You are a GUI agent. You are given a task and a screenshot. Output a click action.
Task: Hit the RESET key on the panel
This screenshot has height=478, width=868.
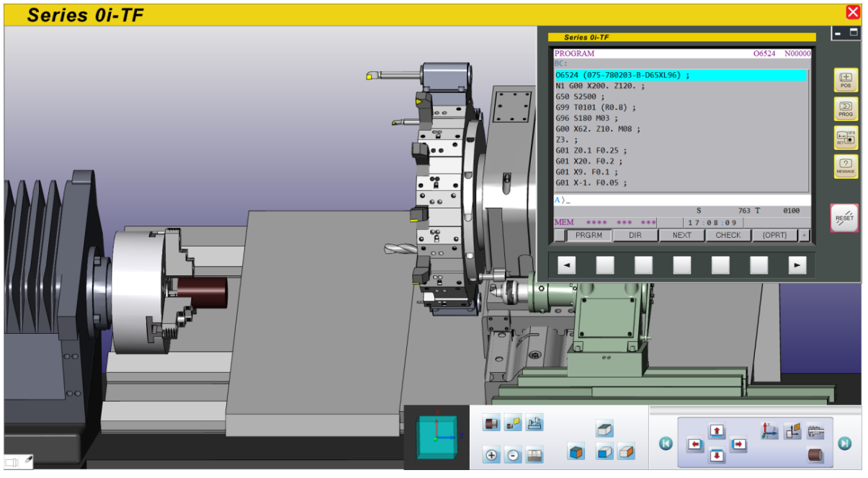coord(844,218)
